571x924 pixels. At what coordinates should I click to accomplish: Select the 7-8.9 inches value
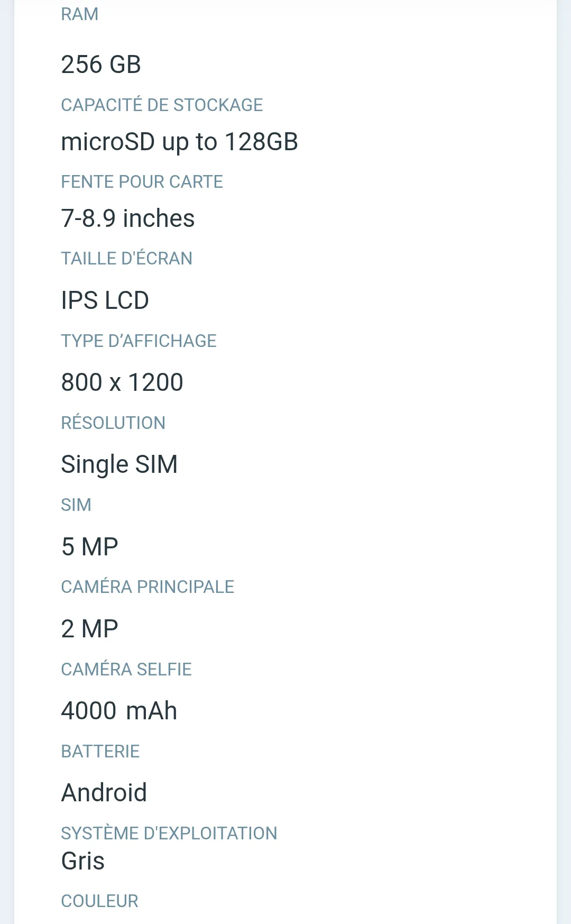coord(128,218)
